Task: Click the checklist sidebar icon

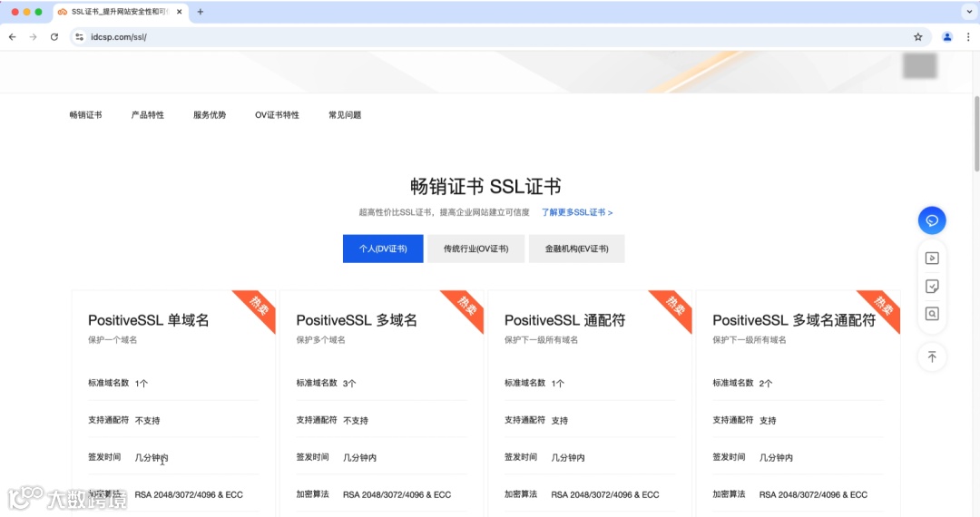Action: click(932, 286)
